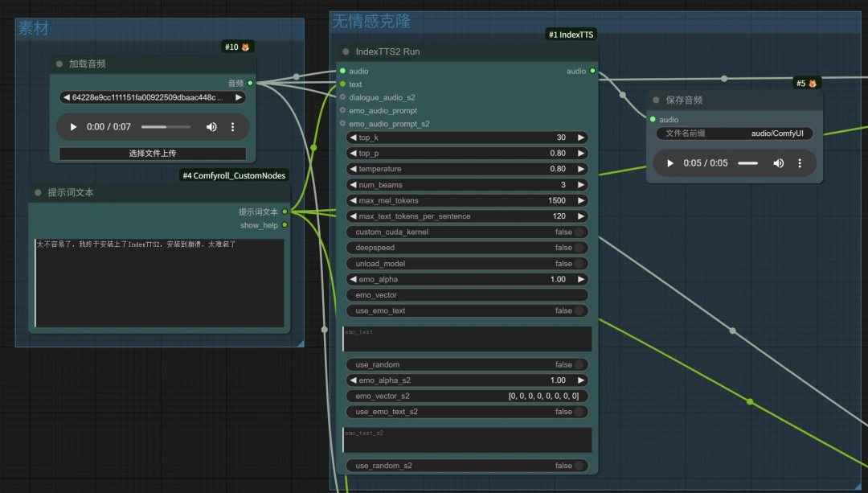The width and height of the screenshot is (868, 493).
Task: Toggle the custom_cuda_kernel switch
Action: 579,232
